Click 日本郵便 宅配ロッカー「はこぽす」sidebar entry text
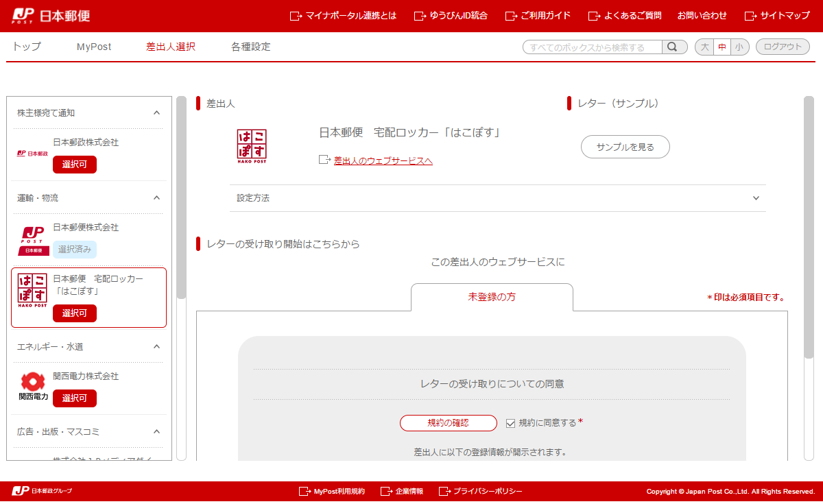Image resolution: width=823 pixels, height=504 pixels. pyautogui.click(x=98, y=285)
